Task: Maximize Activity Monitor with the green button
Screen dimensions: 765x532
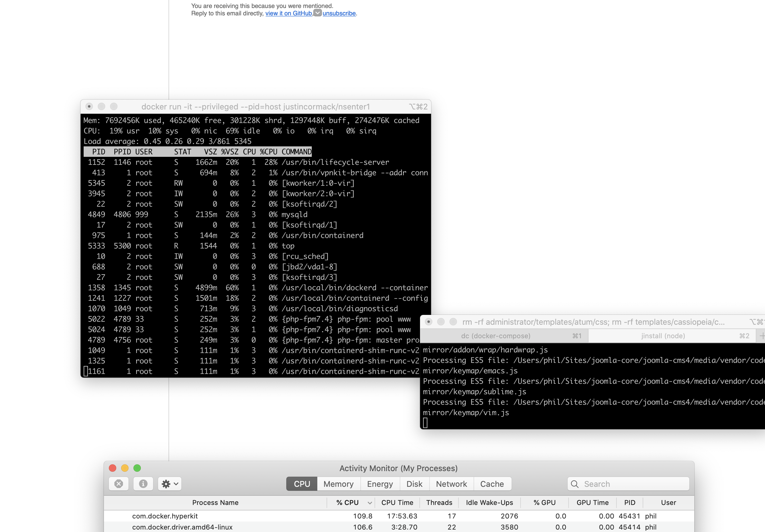Action: [137, 468]
